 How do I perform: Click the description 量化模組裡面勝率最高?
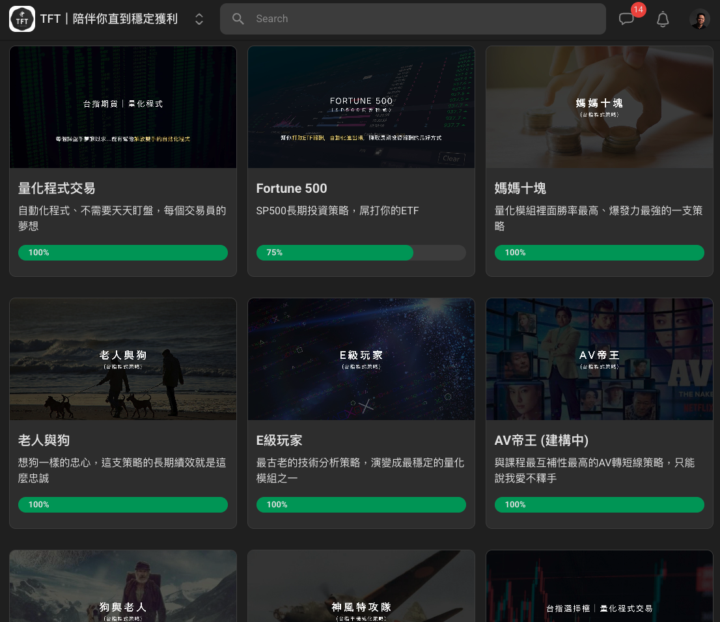click(598, 218)
